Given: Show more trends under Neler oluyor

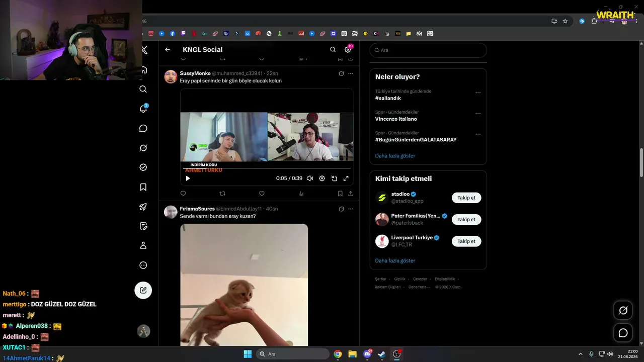Looking at the screenshot, I should coord(395,156).
